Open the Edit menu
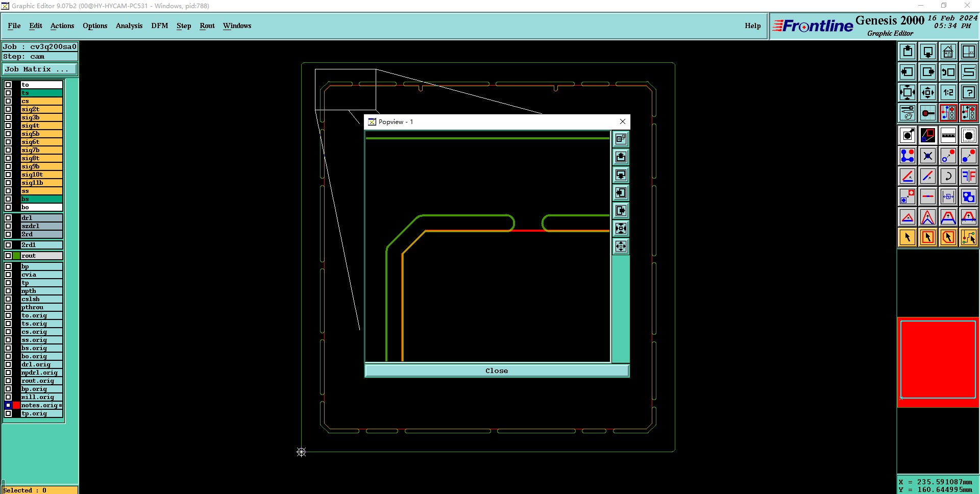This screenshot has width=980, height=494. [36, 26]
